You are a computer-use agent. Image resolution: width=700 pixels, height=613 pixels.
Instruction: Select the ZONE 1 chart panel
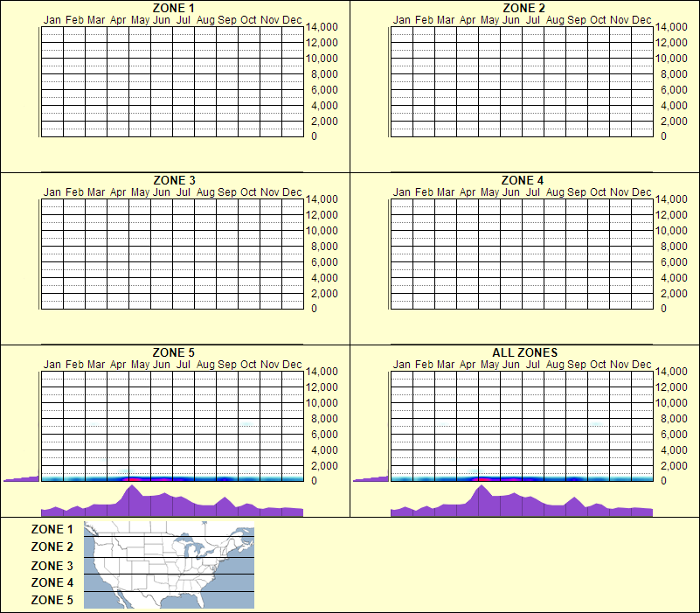point(170,83)
